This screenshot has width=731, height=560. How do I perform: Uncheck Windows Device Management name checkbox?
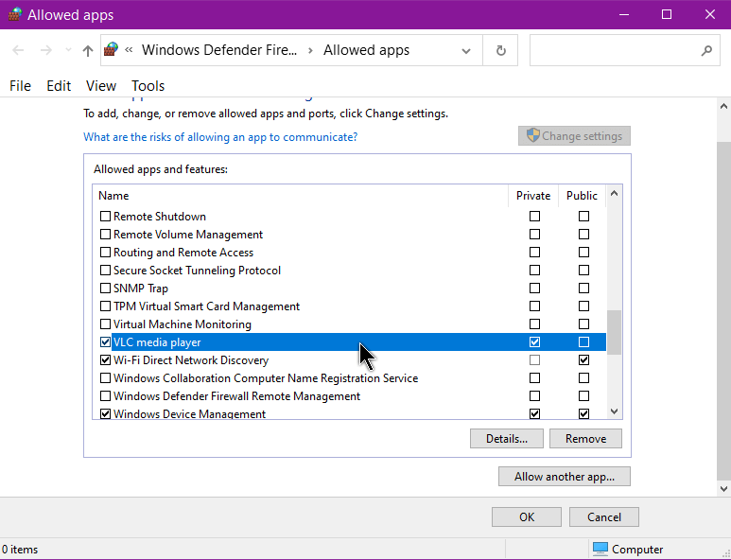pyautogui.click(x=105, y=413)
